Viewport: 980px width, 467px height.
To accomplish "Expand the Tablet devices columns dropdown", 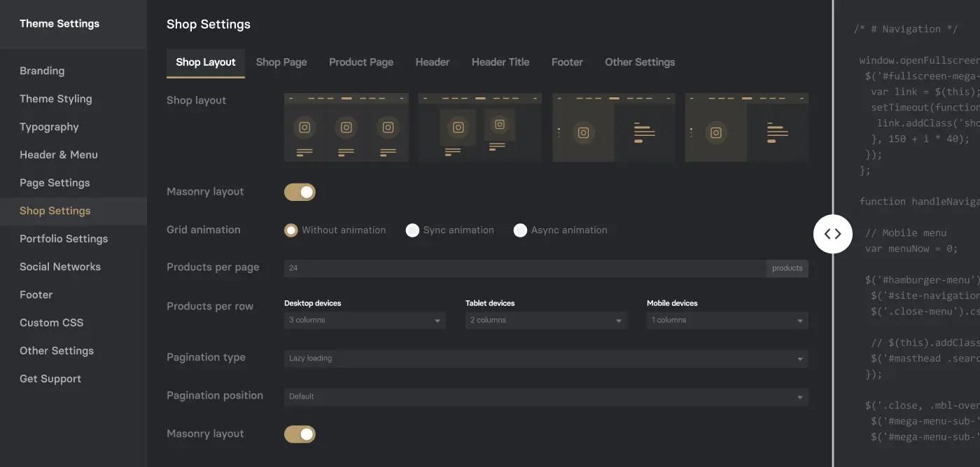I will 545,321.
